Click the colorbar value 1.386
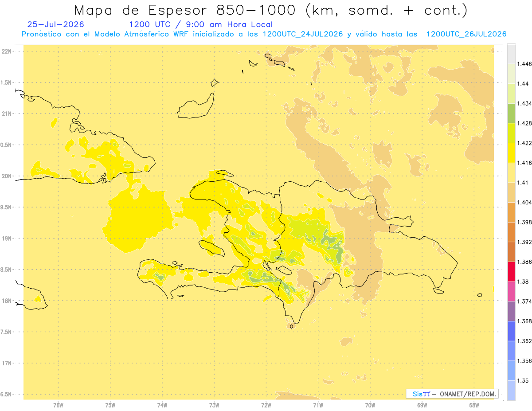 pyautogui.click(x=525, y=262)
